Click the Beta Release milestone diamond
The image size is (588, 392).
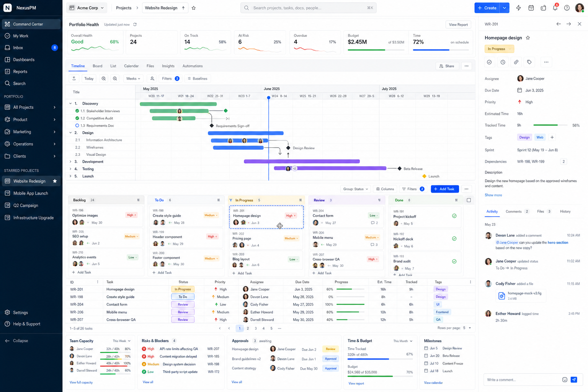click(x=400, y=168)
